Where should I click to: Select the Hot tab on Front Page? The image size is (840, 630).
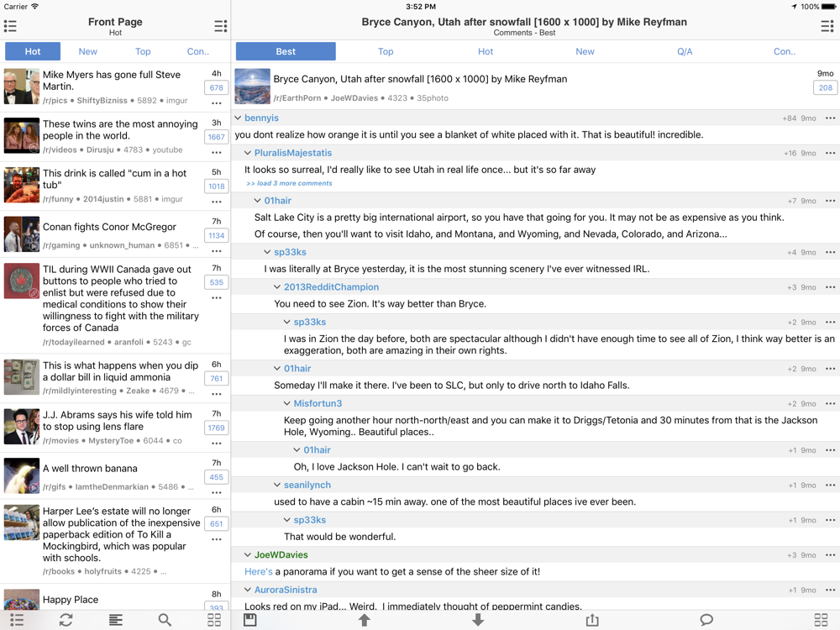pos(33,51)
